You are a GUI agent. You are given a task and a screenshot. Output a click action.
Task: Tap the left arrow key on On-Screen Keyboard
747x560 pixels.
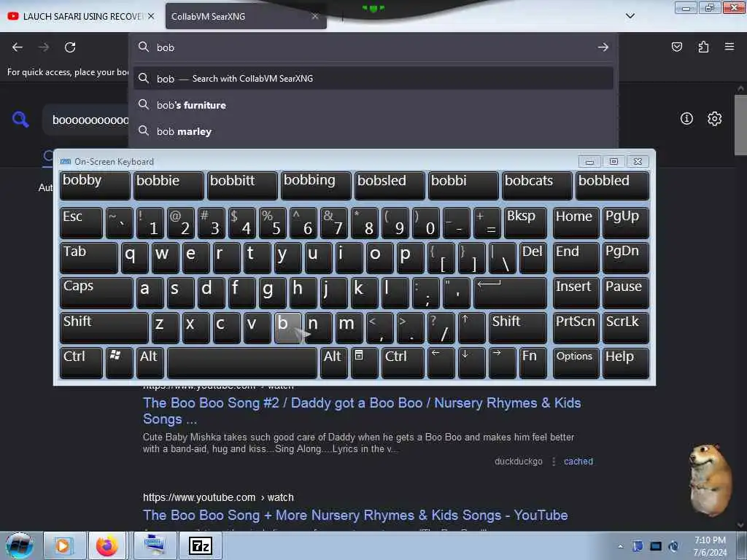coord(441,363)
